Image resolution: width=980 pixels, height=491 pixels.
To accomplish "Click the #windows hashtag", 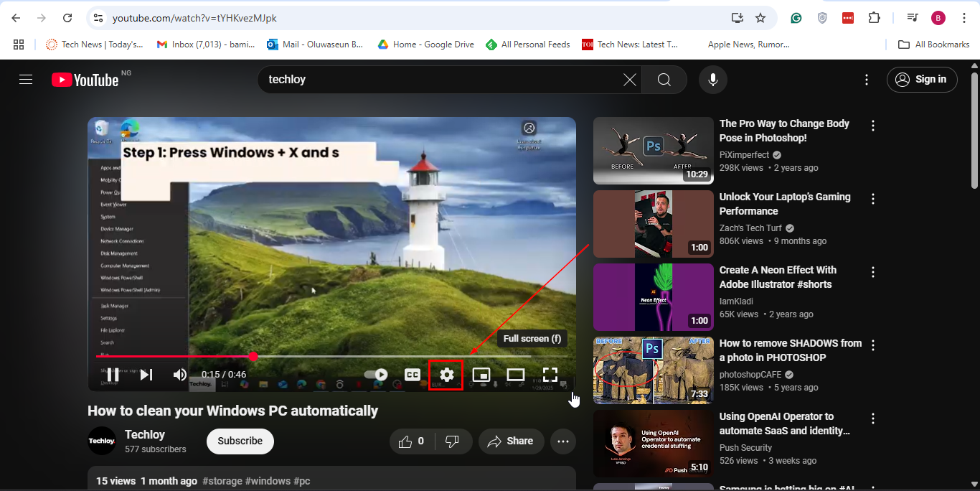I will (x=268, y=481).
